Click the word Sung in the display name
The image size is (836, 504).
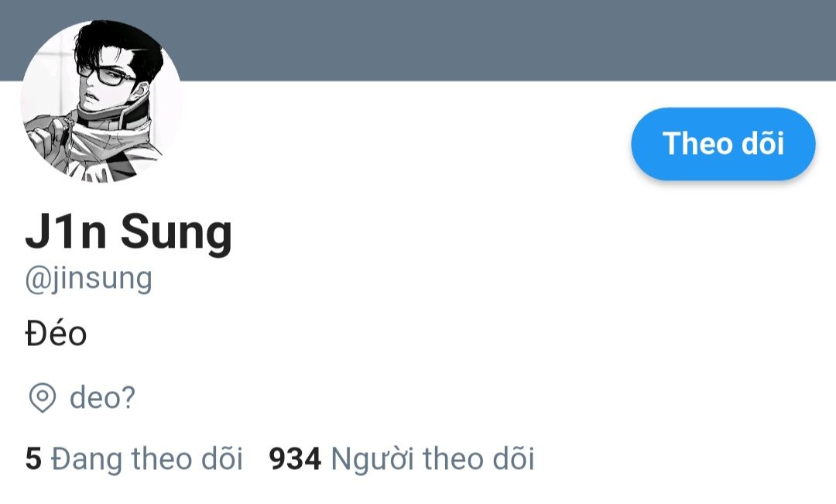[176, 231]
